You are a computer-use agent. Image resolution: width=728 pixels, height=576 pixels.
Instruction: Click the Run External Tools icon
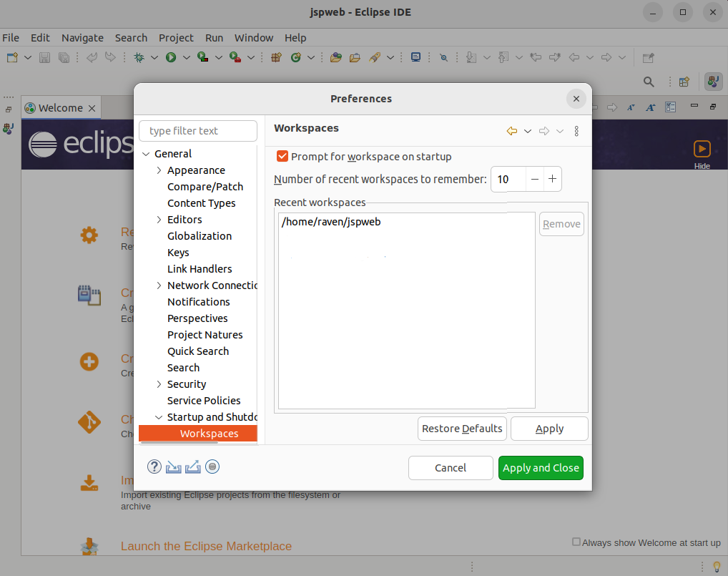(235, 57)
